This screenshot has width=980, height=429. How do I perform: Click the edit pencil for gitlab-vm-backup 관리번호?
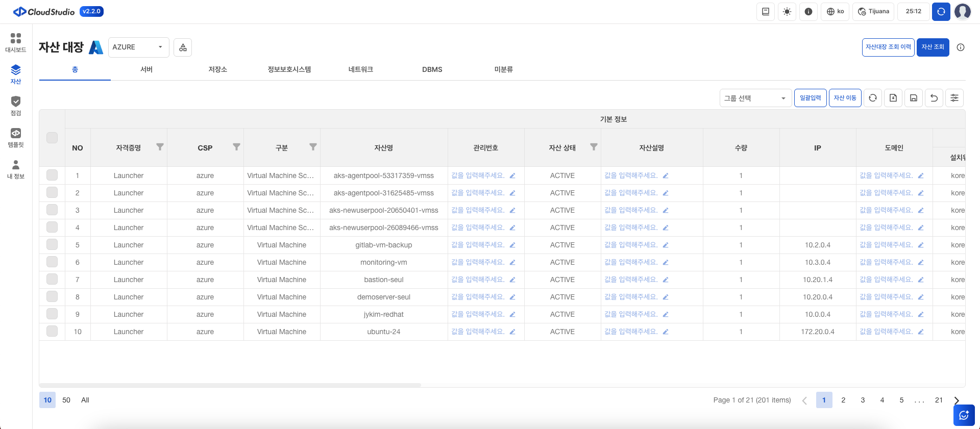point(512,245)
